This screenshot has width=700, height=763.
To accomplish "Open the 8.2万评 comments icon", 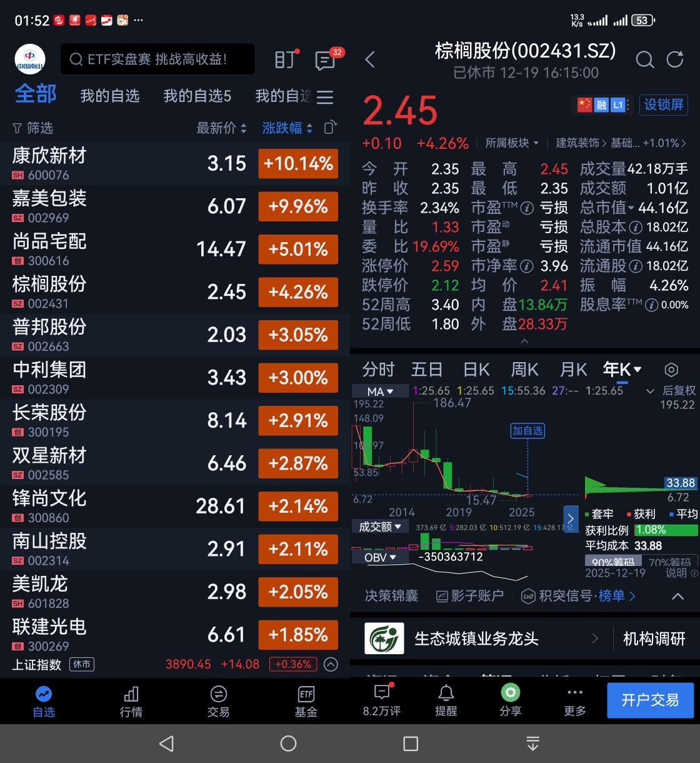I will (382, 692).
